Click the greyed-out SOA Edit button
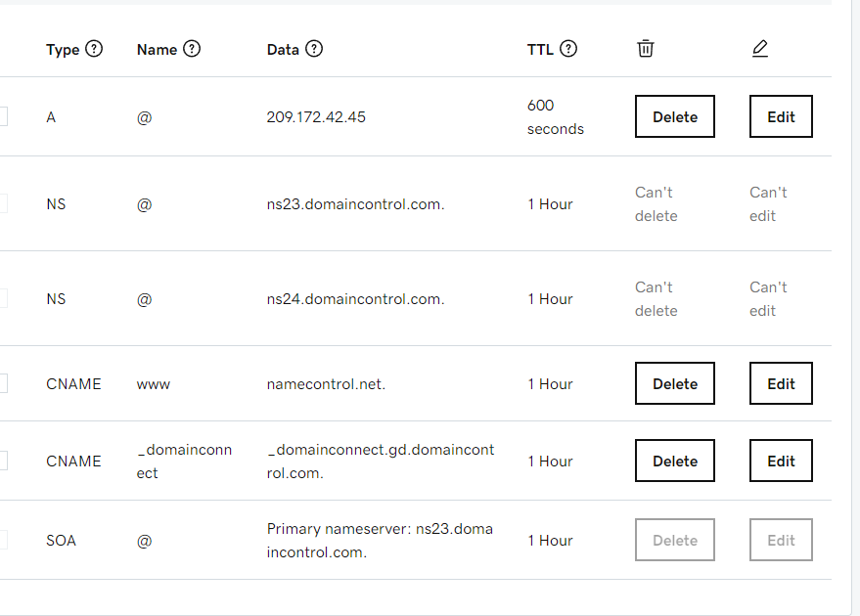The width and height of the screenshot is (860, 616). 781,540
